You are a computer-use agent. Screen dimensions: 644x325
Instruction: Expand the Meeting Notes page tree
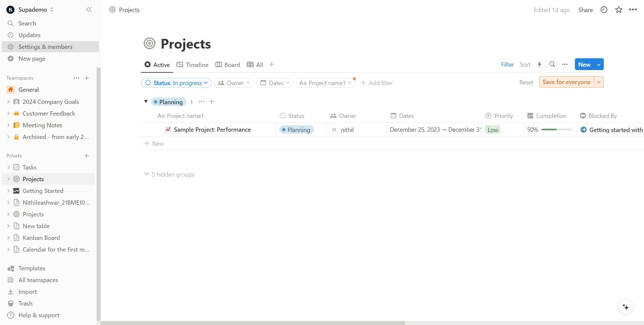coord(8,125)
